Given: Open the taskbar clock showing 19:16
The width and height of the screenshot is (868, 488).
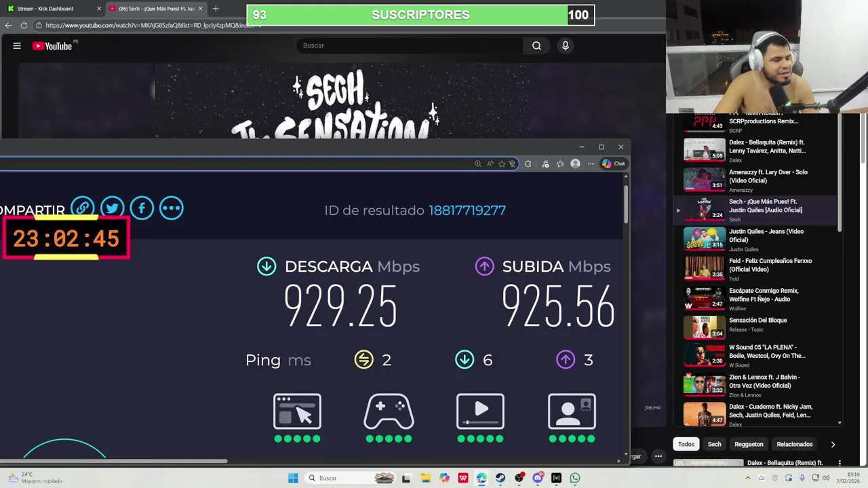Looking at the screenshot, I should pos(848,478).
